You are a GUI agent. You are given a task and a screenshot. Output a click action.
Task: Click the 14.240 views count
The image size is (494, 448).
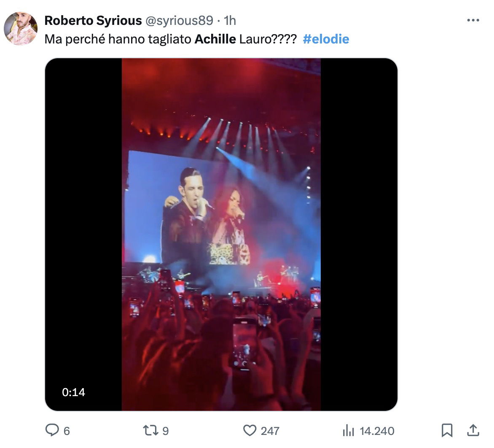pos(377,431)
